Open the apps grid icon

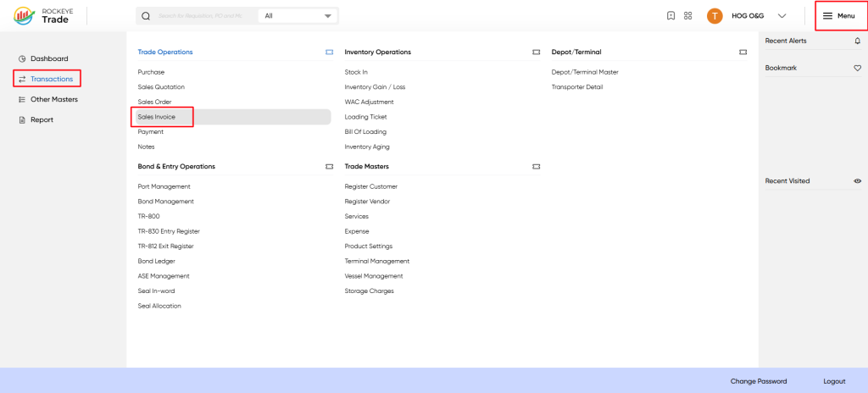click(688, 16)
